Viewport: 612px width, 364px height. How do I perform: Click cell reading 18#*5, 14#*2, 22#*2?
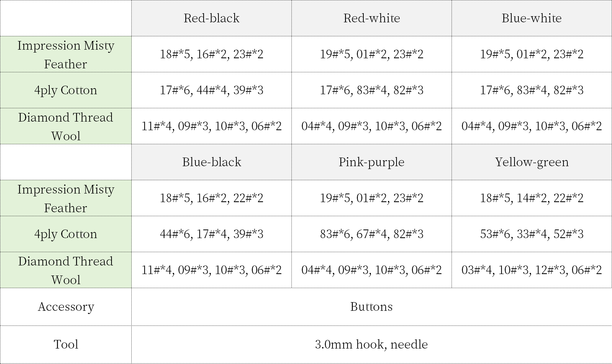[531, 198]
